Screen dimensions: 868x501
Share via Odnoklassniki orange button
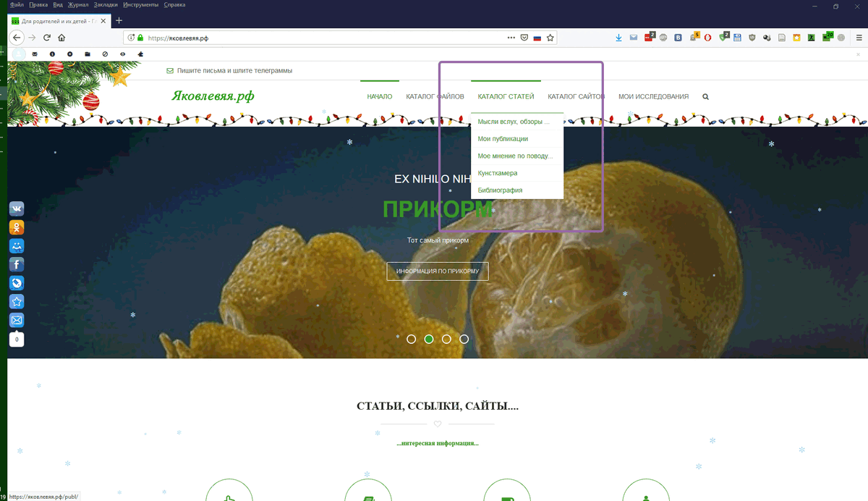17,227
